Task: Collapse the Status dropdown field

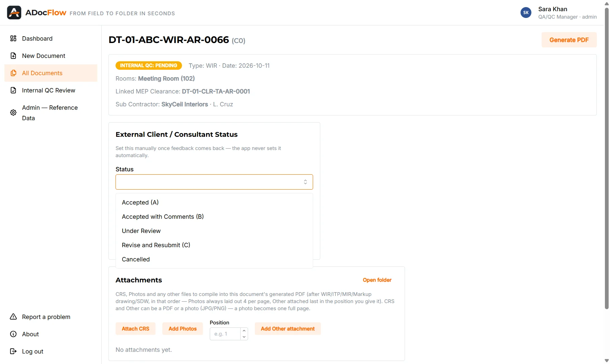Action: point(214,182)
